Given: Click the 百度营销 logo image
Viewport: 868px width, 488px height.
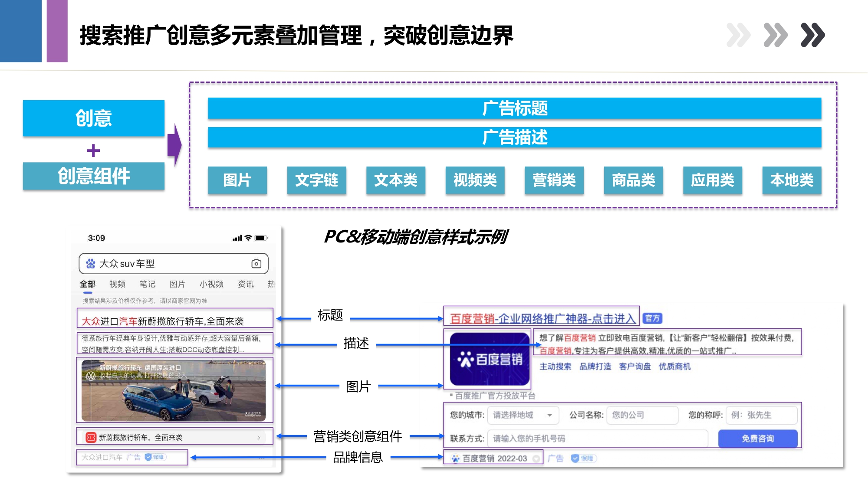Looking at the screenshot, I should point(490,359).
